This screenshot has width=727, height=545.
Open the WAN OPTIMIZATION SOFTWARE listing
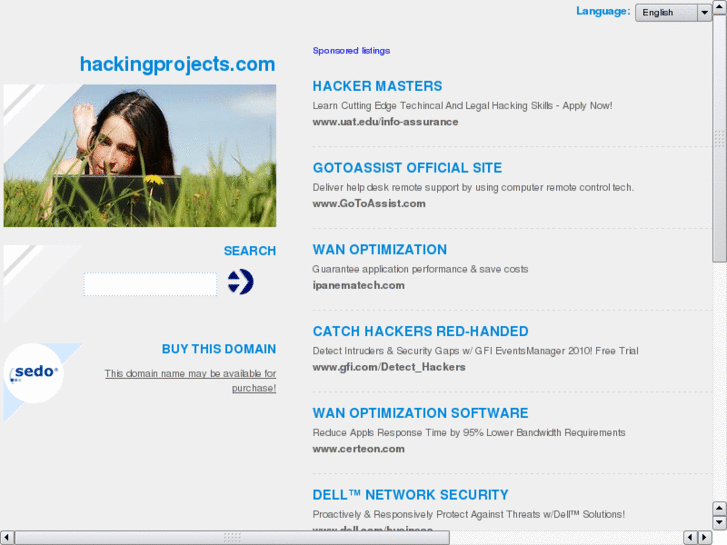pyautogui.click(x=421, y=413)
